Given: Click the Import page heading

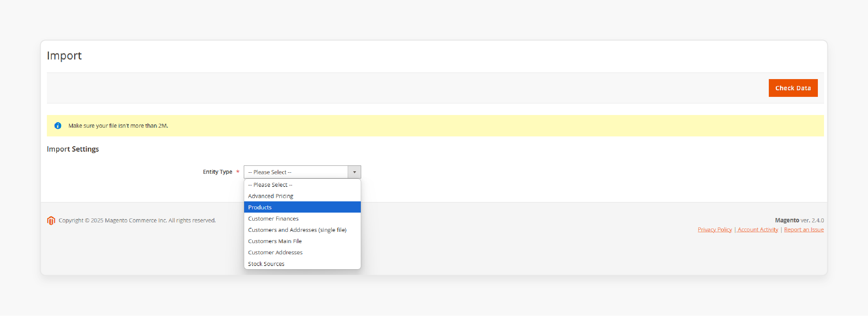Looking at the screenshot, I should click(64, 56).
